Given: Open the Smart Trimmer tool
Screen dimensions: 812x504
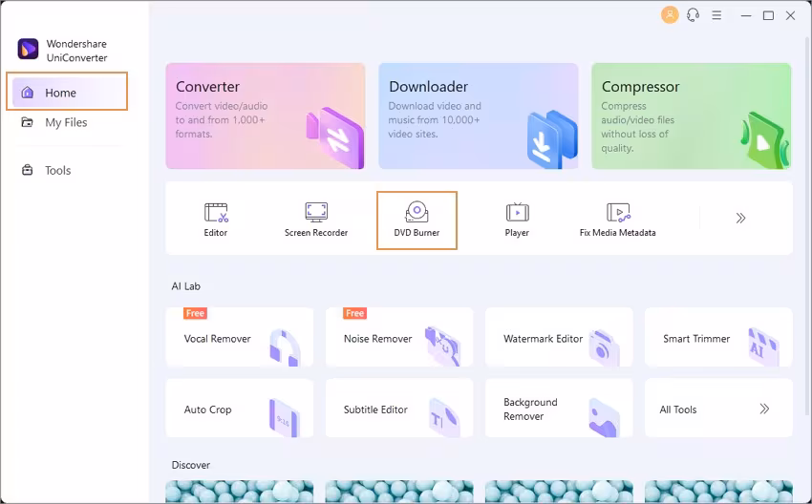Looking at the screenshot, I should 718,337.
